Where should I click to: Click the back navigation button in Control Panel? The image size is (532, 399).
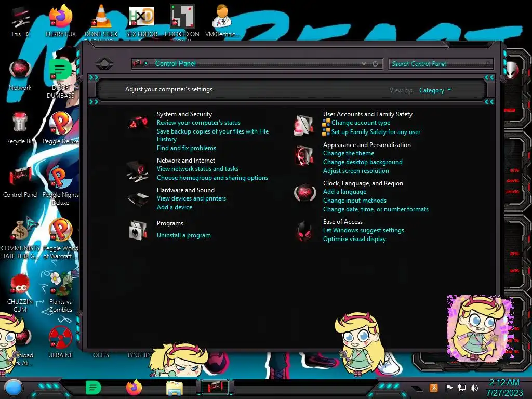(x=104, y=63)
